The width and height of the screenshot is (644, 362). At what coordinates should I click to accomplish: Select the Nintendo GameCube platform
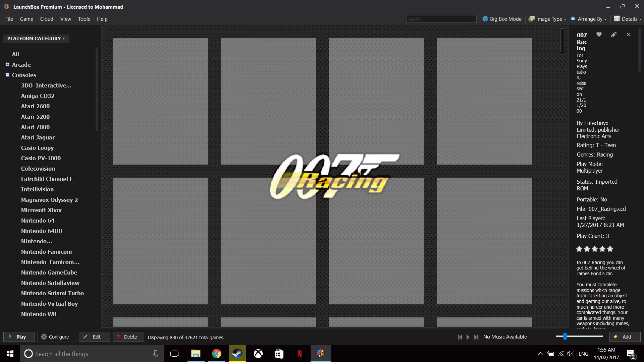point(49,273)
